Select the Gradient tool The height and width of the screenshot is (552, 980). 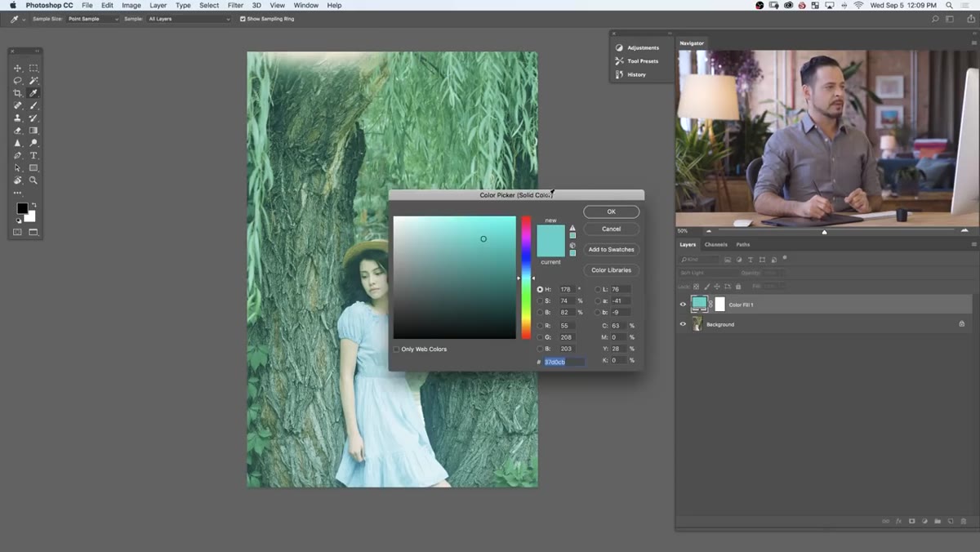coord(33,131)
